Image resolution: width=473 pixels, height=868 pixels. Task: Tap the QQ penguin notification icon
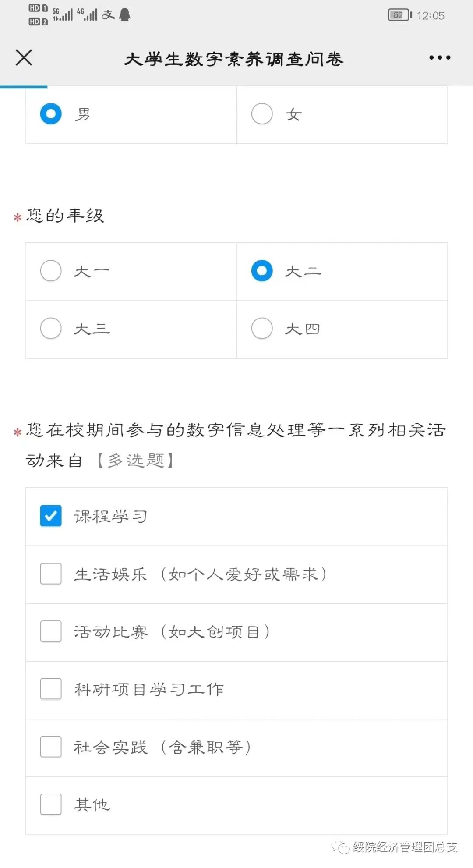(125, 15)
